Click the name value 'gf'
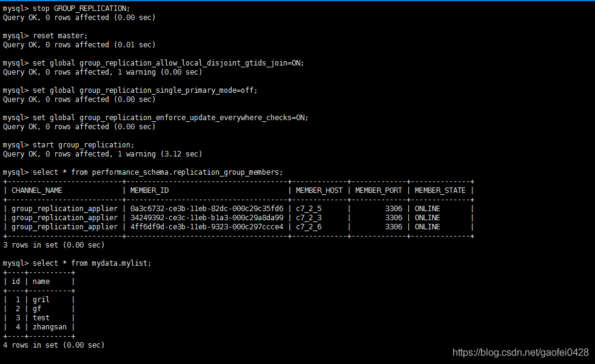595x364 pixels. point(37,309)
